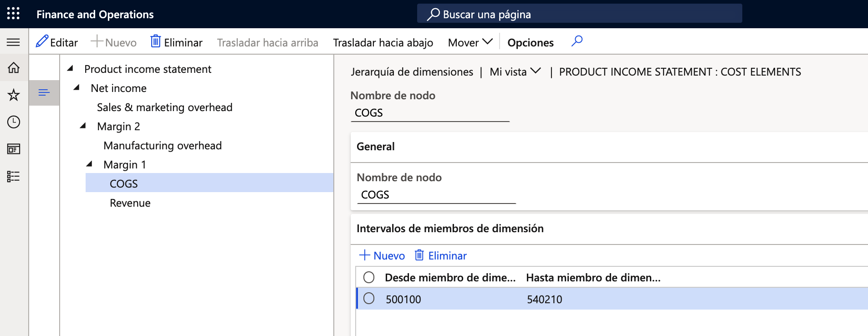Toggle select-all circle in grid header

[x=369, y=277]
